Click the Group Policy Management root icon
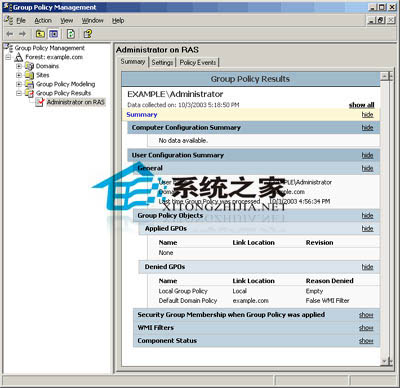Viewport: 400px width, 388px height. 9,48
